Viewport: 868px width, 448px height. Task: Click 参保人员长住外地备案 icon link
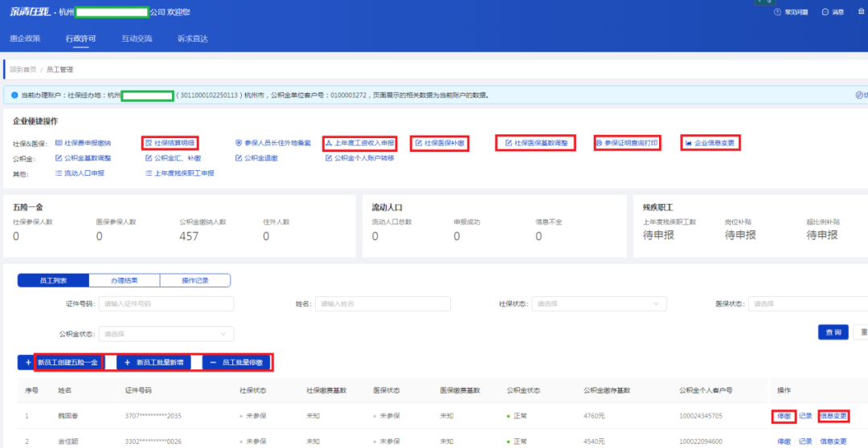click(272, 143)
